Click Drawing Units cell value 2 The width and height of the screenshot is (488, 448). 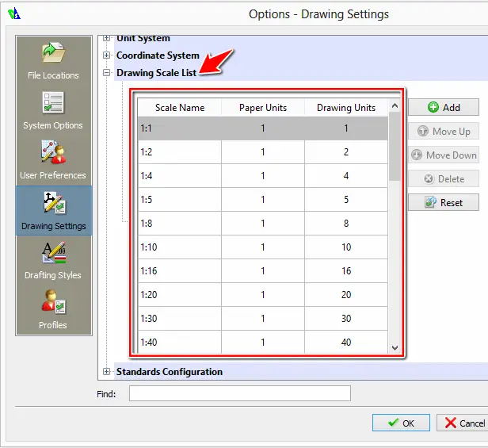click(x=346, y=152)
